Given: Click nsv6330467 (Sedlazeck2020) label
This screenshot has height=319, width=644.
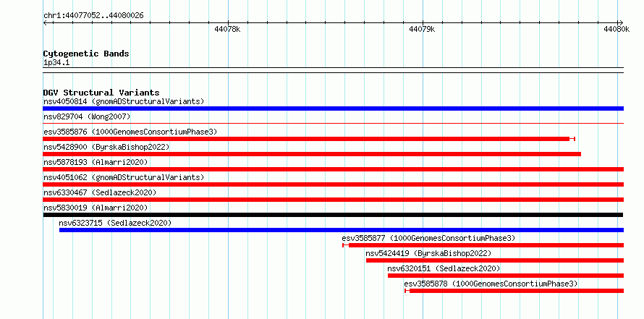Looking at the screenshot, I should pyautogui.click(x=100, y=192).
